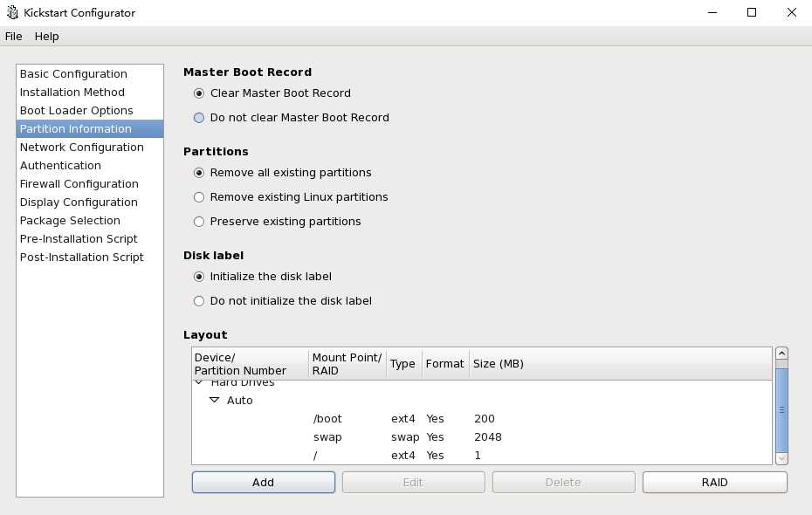Open the File menu
Image resolution: width=812 pixels, height=515 pixels.
[13, 37]
